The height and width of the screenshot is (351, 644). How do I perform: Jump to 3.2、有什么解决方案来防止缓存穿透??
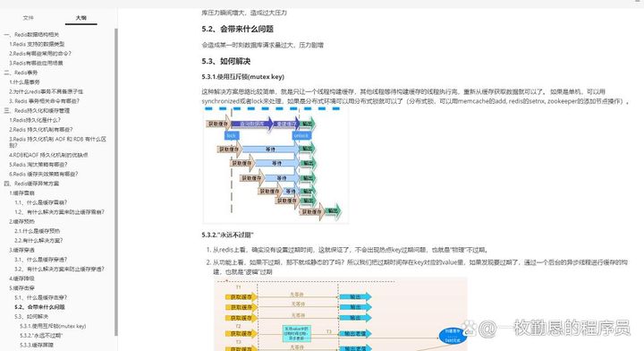click(x=60, y=269)
